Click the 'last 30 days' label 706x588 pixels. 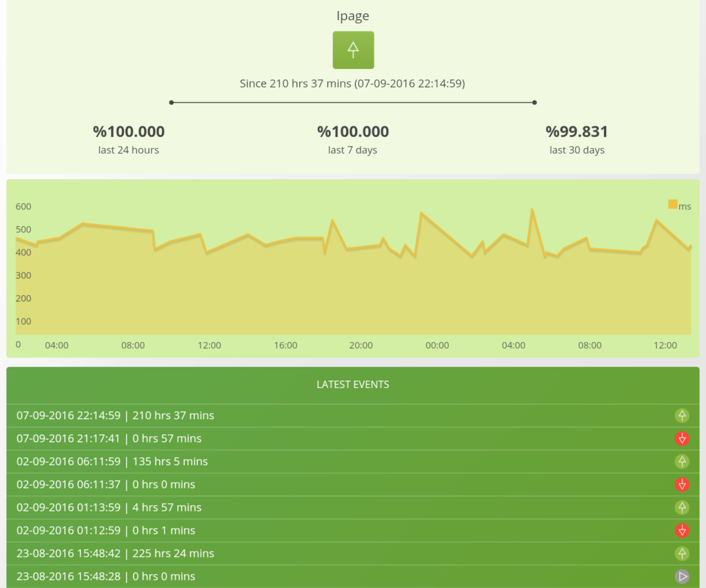point(577,150)
